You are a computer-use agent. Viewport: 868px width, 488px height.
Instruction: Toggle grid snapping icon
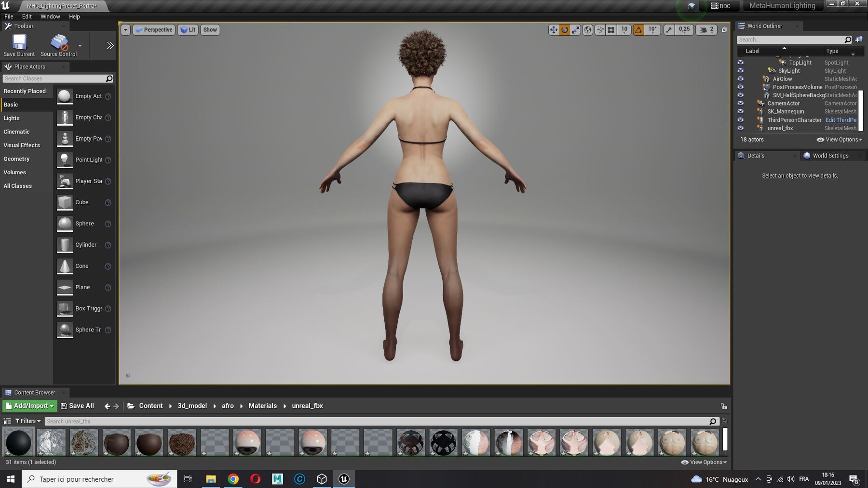point(611,30)
